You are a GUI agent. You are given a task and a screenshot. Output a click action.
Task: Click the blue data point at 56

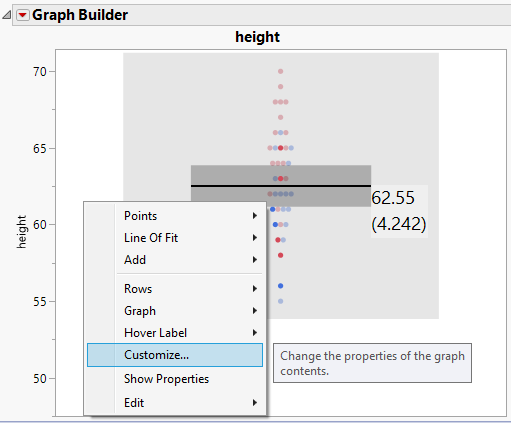(x=281, y=286)
